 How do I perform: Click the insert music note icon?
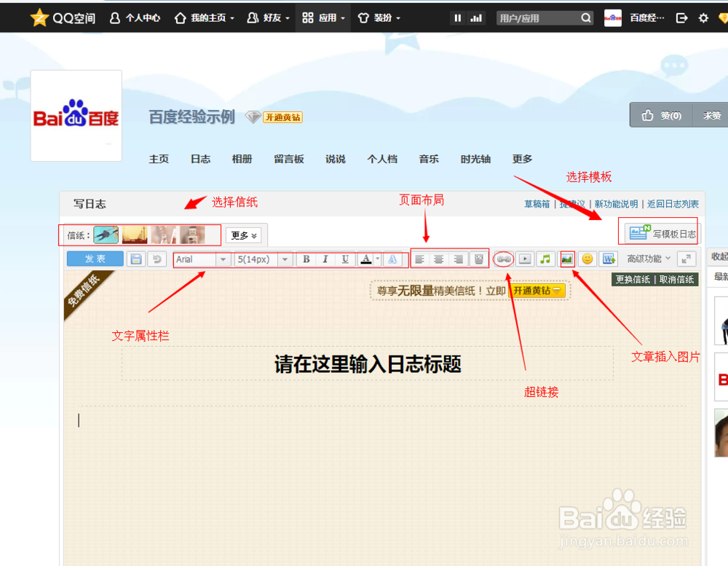(x=545, y=259)
